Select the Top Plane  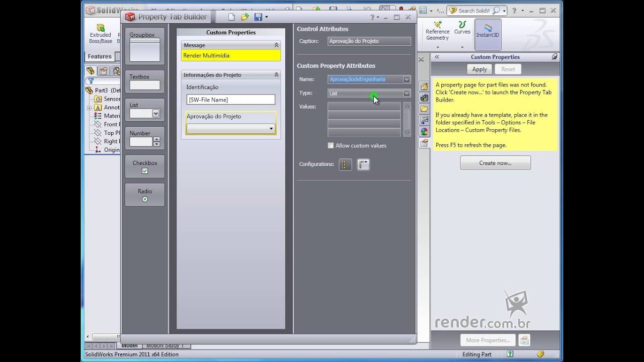(x=107, y=133)
